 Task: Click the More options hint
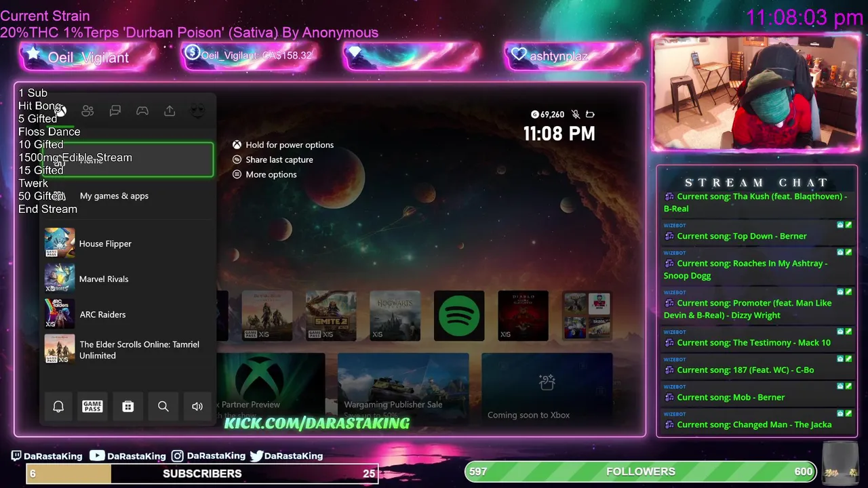(264, 175)
